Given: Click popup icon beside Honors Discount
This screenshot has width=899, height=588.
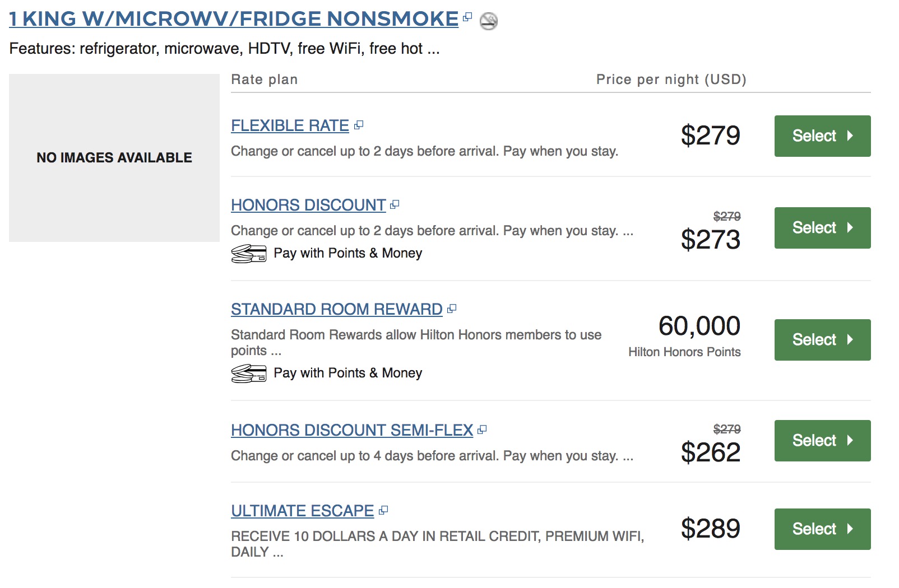Looking at the screenshot, I should point(395,204).
